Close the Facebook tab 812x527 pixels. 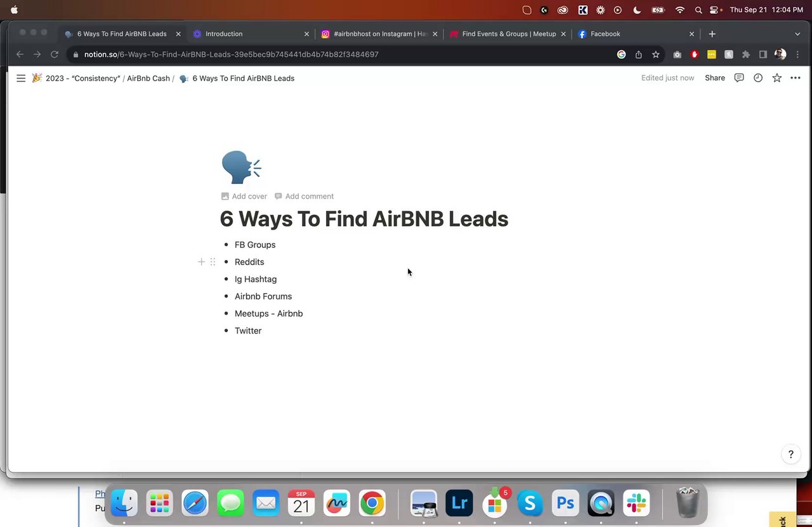[691, 34]
